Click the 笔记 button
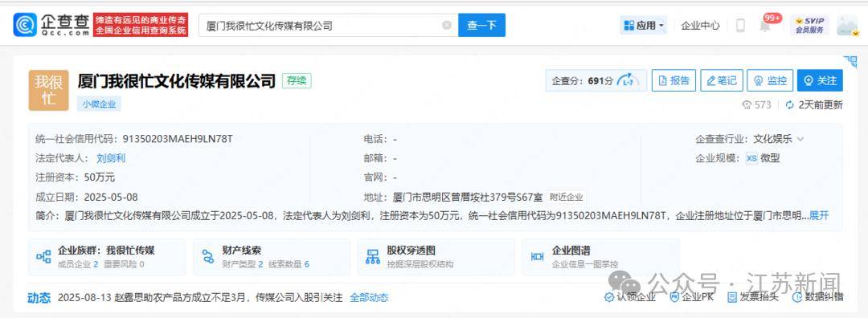The width and height of the screenshot is (868, 318). [x=722, y=81]
